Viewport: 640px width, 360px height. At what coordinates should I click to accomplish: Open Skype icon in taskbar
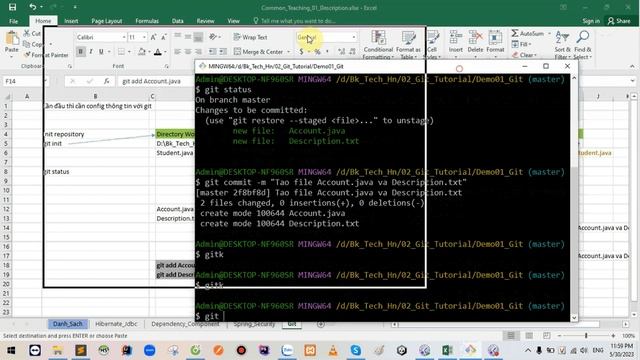[356, 350]
